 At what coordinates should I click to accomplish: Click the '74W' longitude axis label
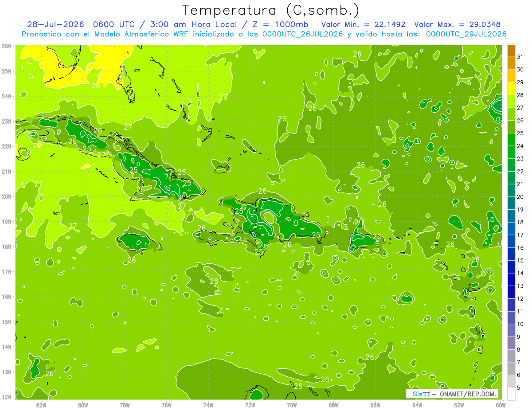(208, 405)
